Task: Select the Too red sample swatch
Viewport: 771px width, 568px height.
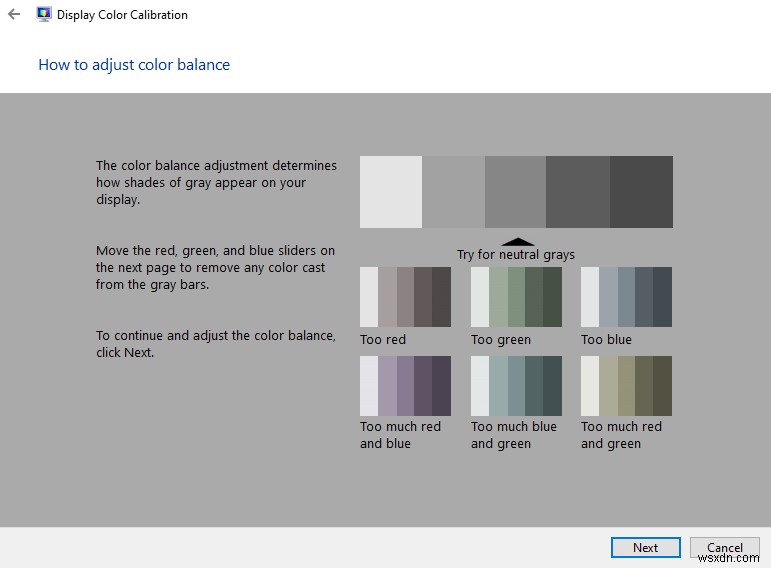Action: coord(405,297)
